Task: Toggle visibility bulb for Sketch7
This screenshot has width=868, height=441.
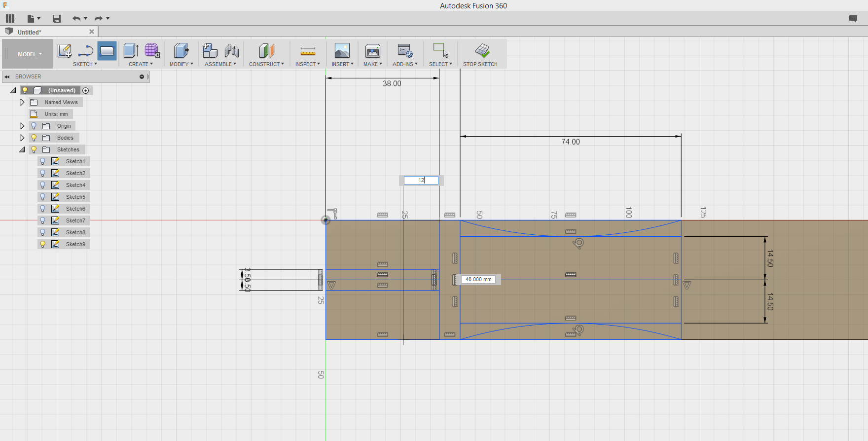Action: 42,220
